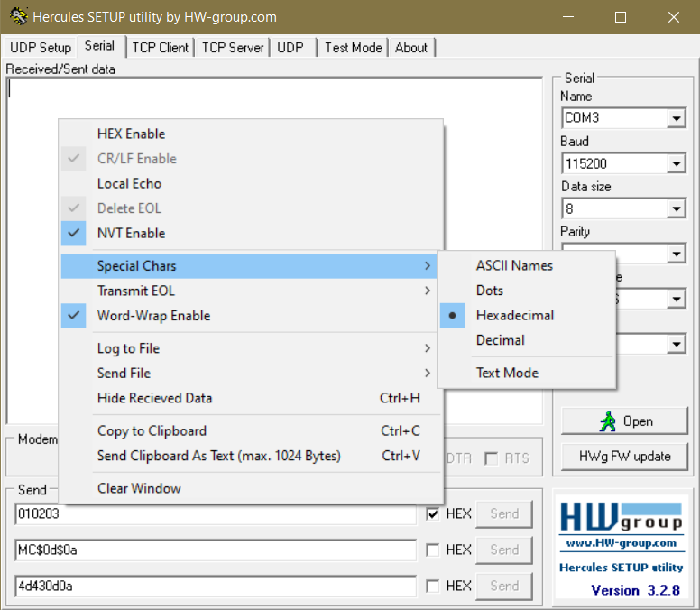Click Send button for MC$0d$0a line
The height and width of the screenshot is (610, 700).
[x=504, y=550]
